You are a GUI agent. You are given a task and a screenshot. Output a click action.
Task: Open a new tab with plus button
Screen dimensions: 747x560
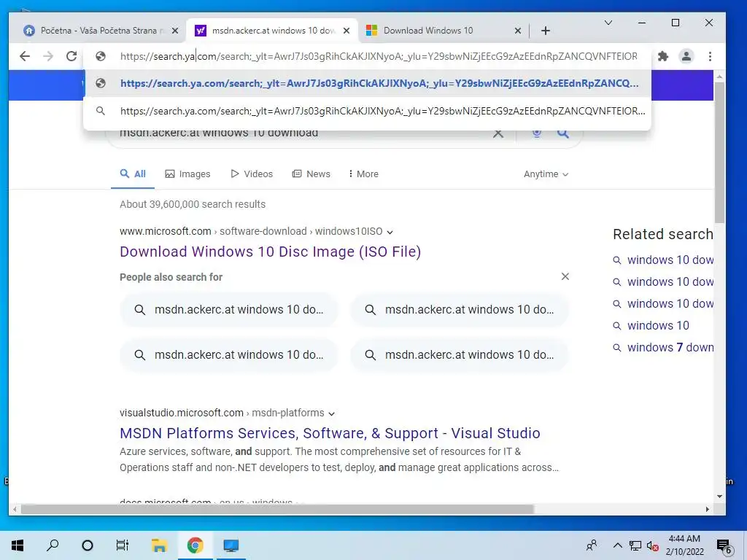click(546, 31)
